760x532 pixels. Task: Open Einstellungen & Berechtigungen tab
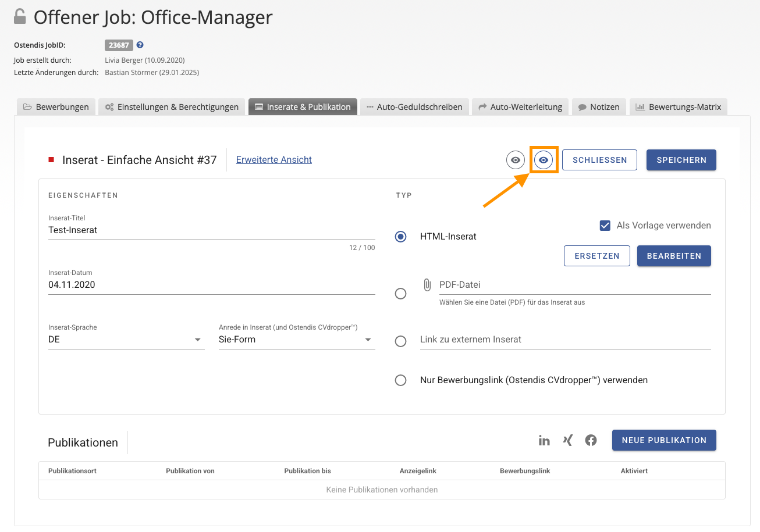[172, 107]
